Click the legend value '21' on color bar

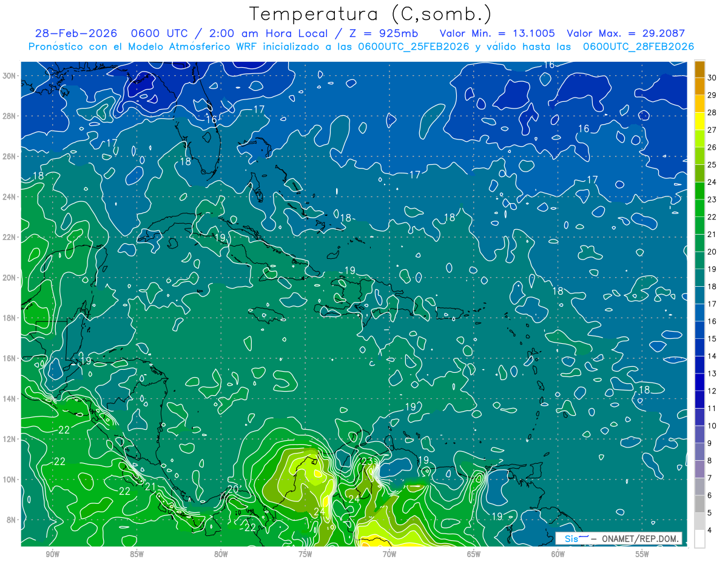pyautogui.click(x=712, y=234)
